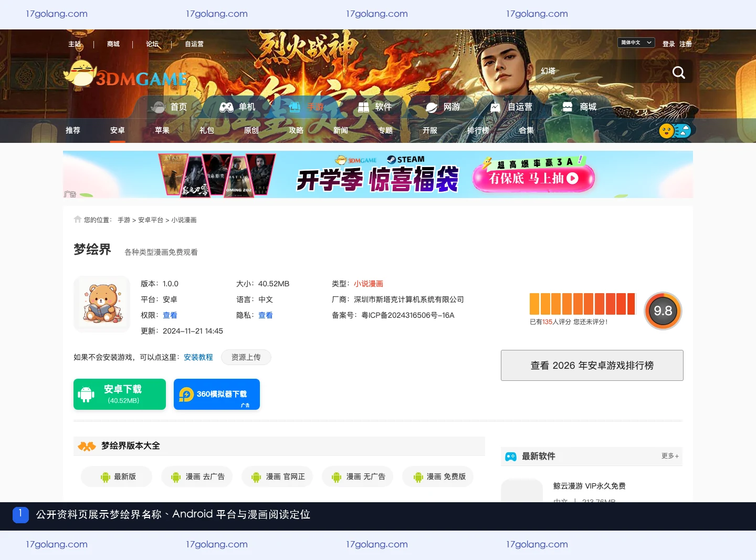
Task: Click the 资源上传 button
Action: pos(246,357)
